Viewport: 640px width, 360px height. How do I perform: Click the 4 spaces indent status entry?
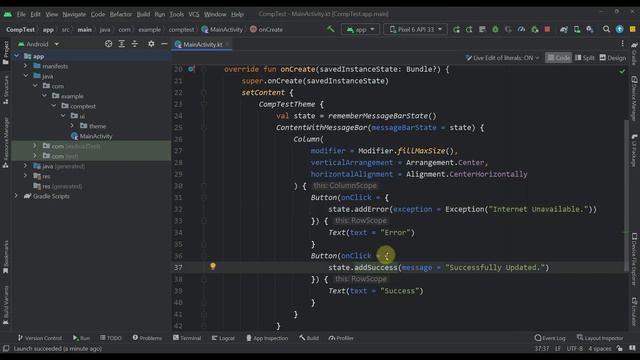[600, 349]
